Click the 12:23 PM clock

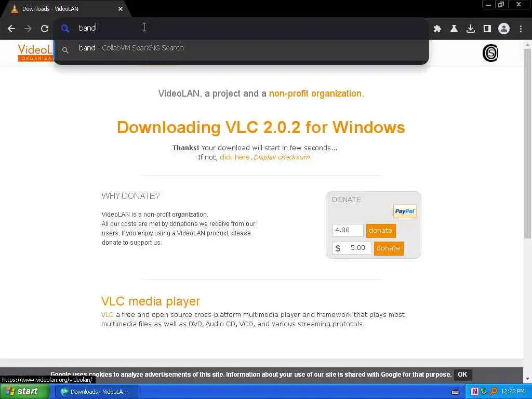pyautogui.click(x=513, y=392)
